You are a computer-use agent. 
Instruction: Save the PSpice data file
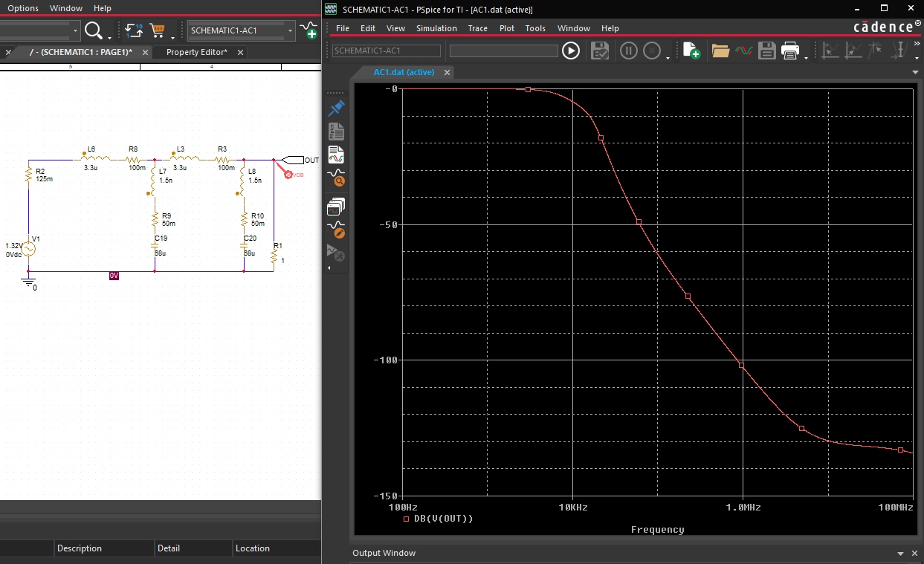[767, 51]
